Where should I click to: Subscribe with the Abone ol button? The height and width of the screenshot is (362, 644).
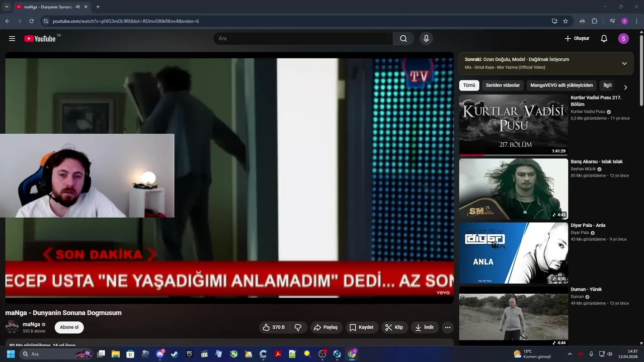(x=69, y=327)
